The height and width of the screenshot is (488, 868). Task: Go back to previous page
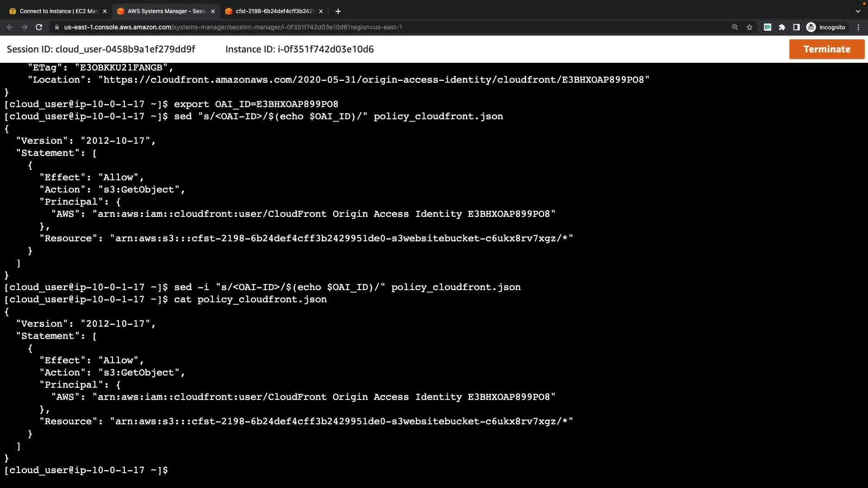tap(10, 27)
